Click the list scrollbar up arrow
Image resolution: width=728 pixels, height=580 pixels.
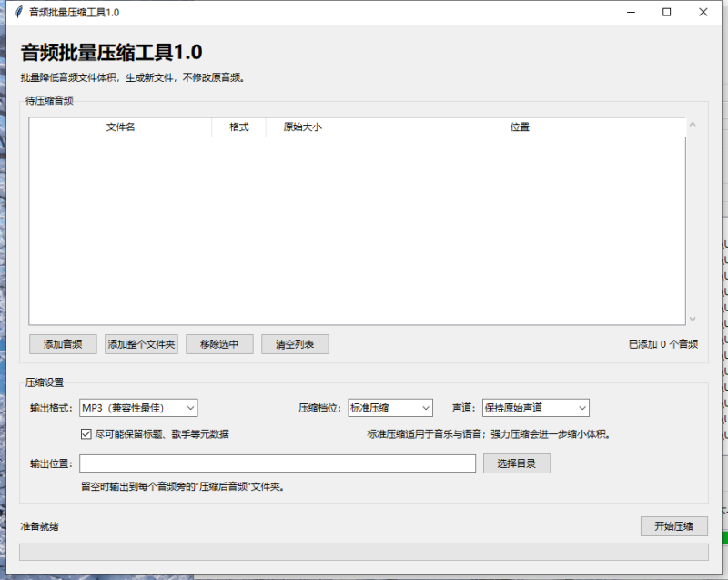click(693, 125)
